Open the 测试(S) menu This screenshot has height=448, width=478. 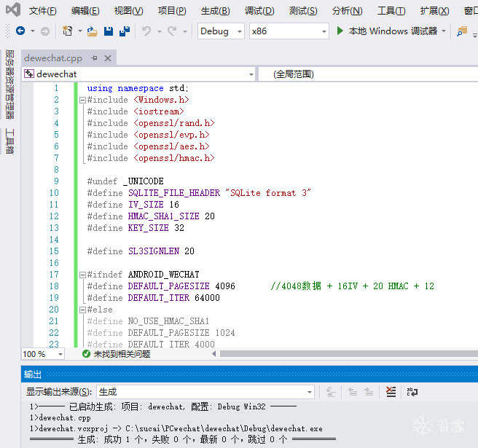point(303,11)
